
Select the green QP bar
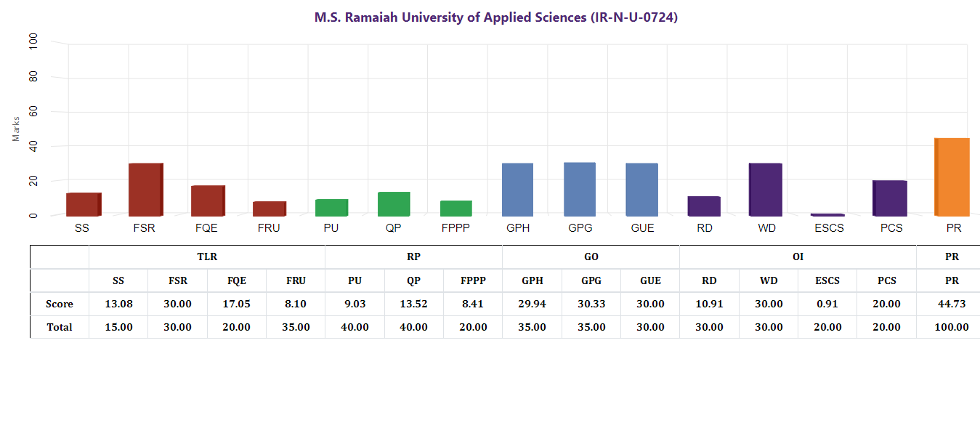click(x=394, y=204)
